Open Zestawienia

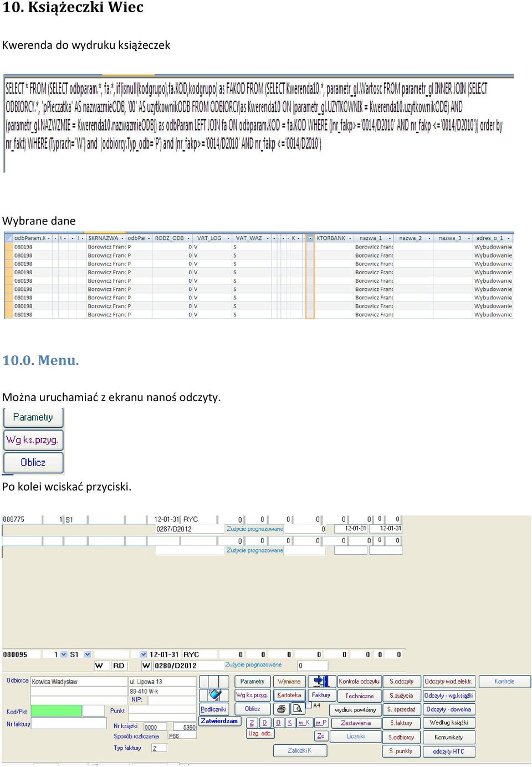pyautogui.click(x=355, y=723)
